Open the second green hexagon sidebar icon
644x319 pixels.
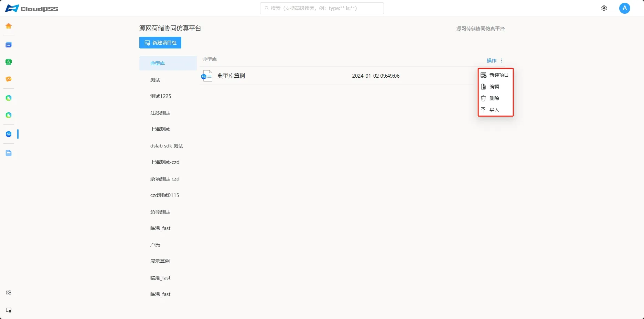(9, 115)
